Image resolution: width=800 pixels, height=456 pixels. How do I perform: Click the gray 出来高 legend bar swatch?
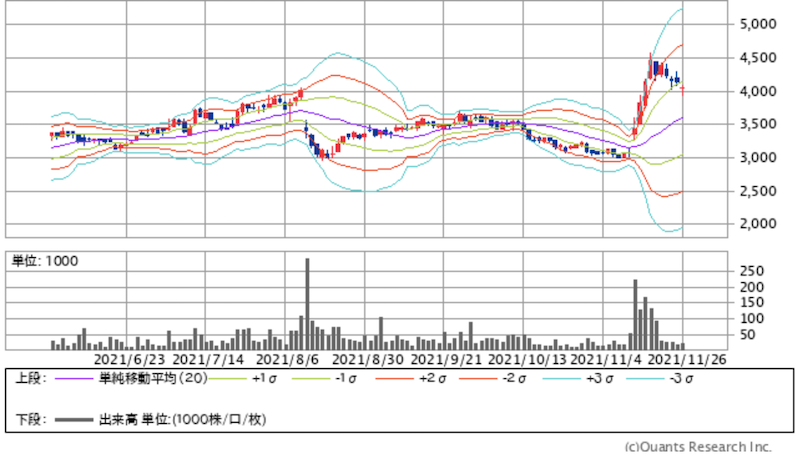click(74, 420)
